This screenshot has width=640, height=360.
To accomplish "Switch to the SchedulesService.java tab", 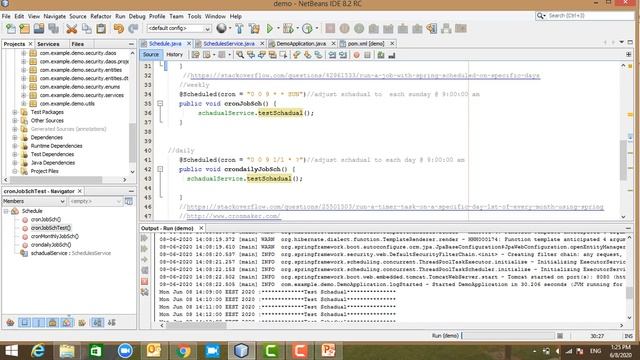I will [x=229, y=43].
